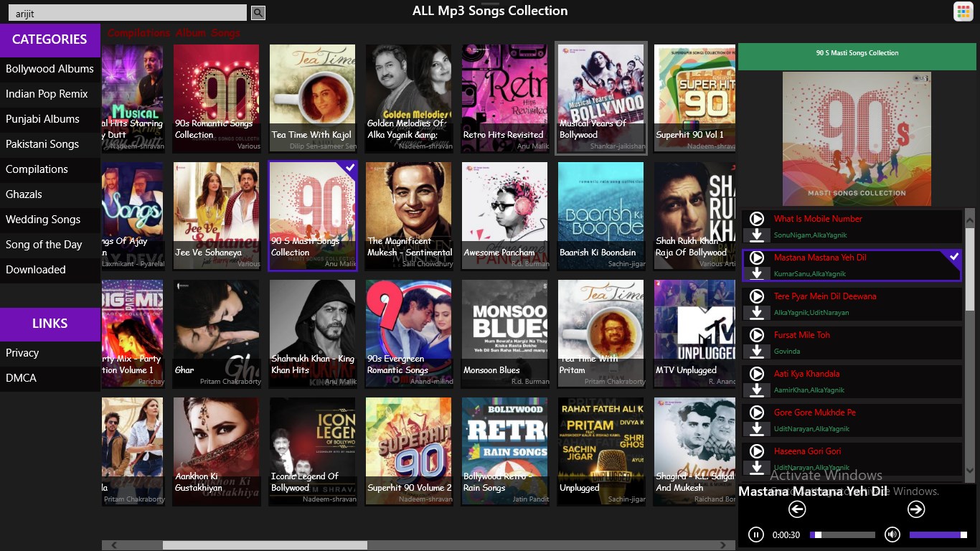The width and height of the screenshot is (980, 551).
Task: Open the 90s Romantic Songs Collection album
Action: point(217,98)
